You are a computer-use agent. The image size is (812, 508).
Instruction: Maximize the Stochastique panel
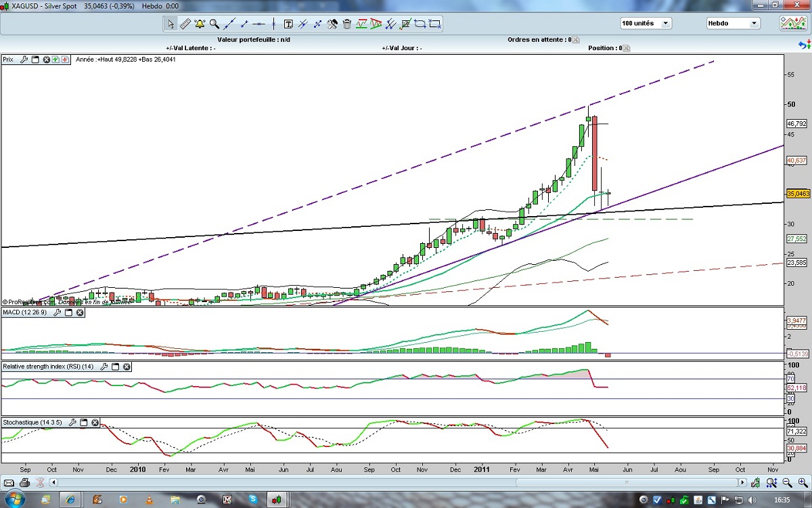tap(84, 423)
